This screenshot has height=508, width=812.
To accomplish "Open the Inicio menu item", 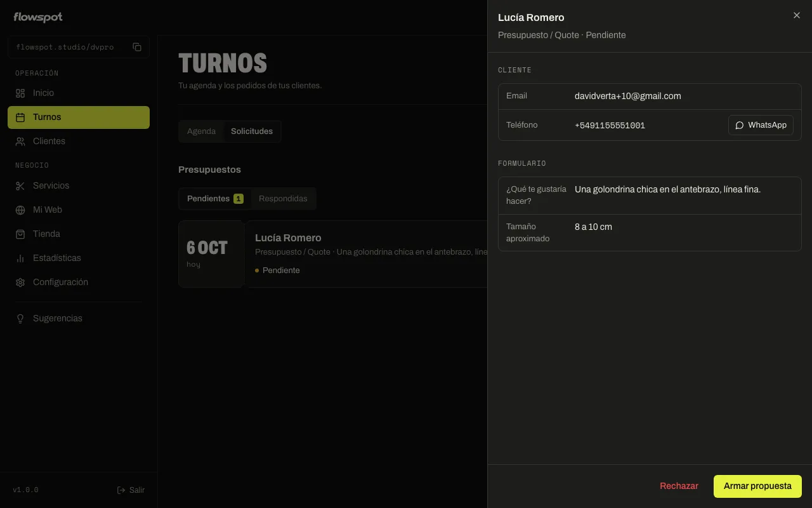I will [x=79, y=93].
